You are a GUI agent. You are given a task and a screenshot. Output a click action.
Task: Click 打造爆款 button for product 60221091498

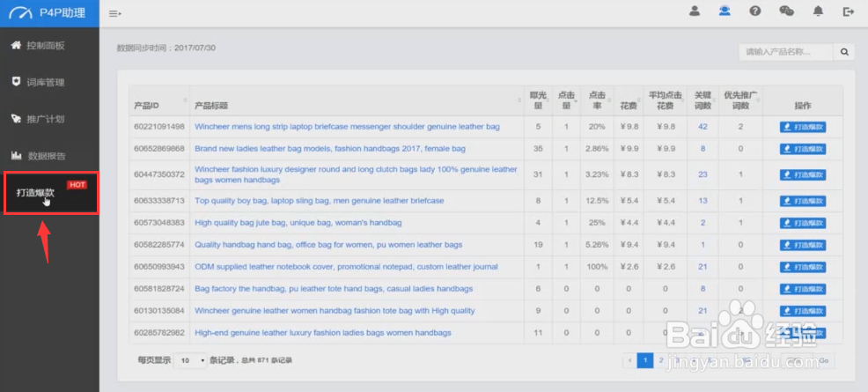coord(803,127)
